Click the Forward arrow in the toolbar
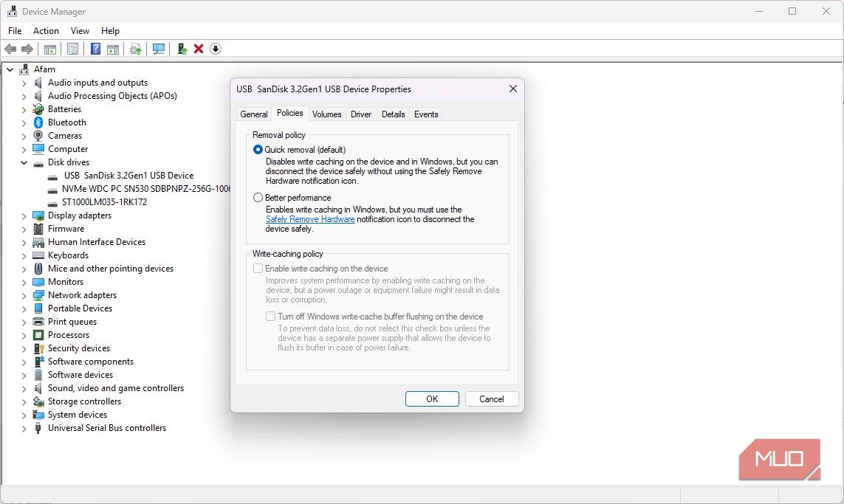 (27, 49)
